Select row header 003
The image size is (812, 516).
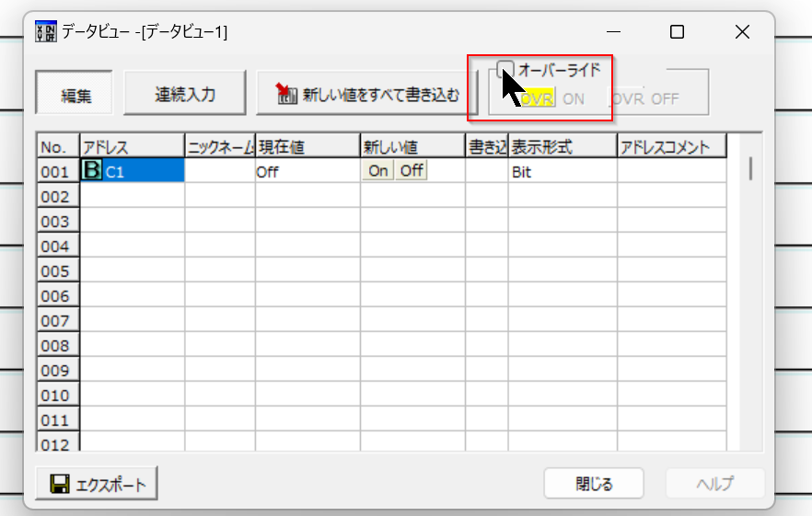(58, 221)
